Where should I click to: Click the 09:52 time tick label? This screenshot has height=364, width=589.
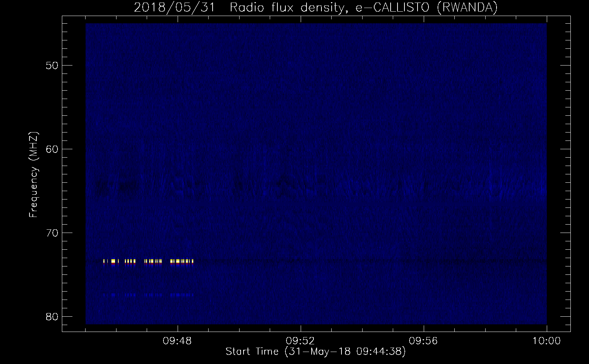[x=301, y=341]
